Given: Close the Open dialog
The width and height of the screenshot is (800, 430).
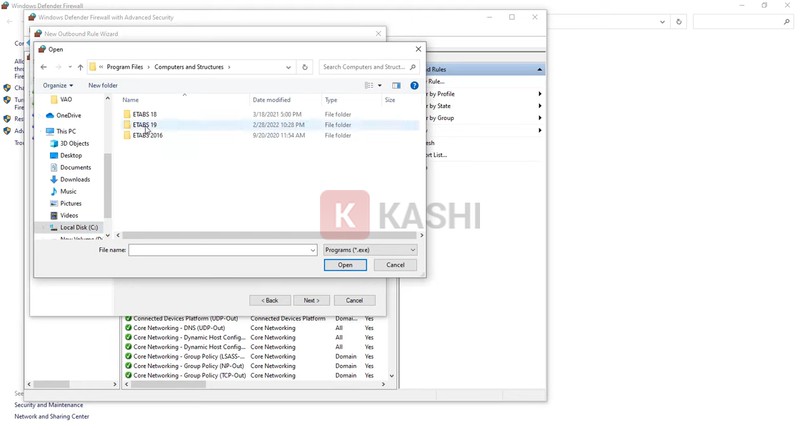Looking at the screenshot, I should 418,49.
